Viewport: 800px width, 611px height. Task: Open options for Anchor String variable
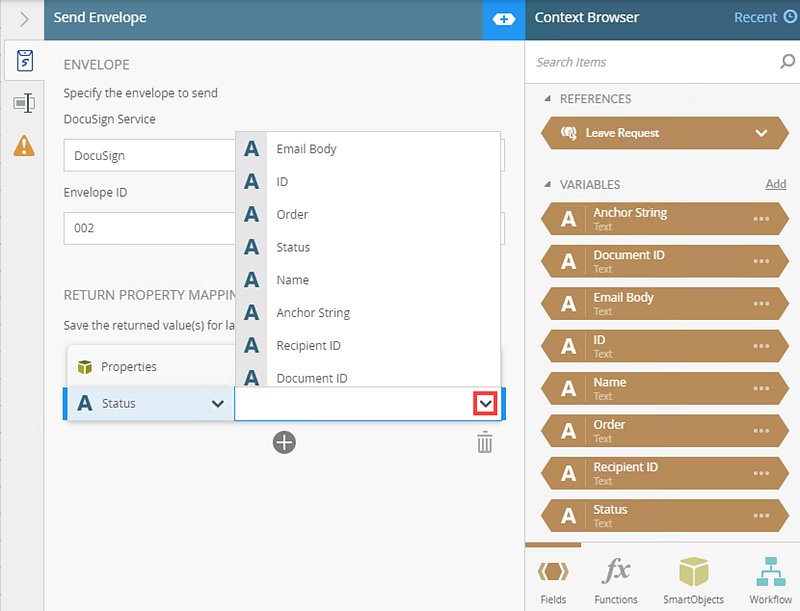pyautogui.click(x=761, y=219)
